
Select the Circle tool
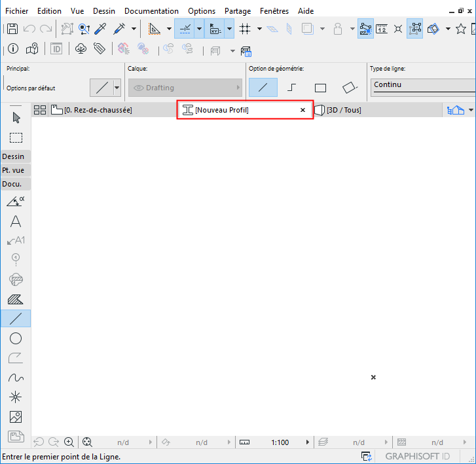coord(16,338)
